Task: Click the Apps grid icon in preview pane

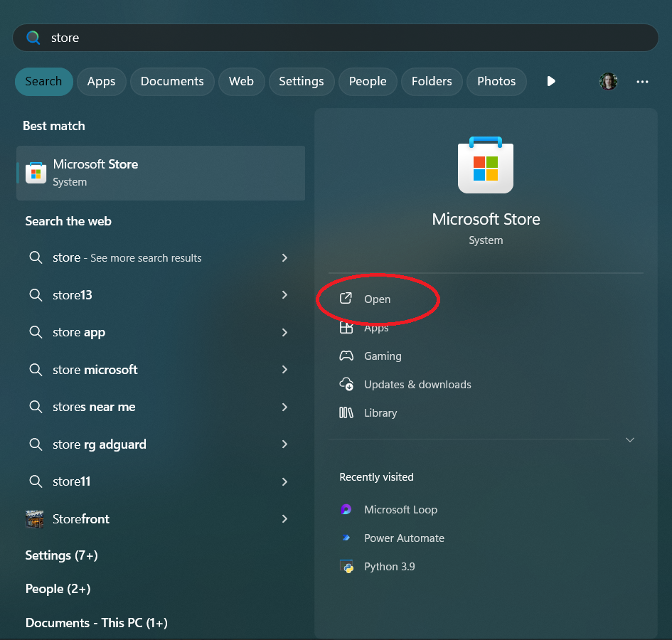Action: pyautogui.click(x=346, y=328)
